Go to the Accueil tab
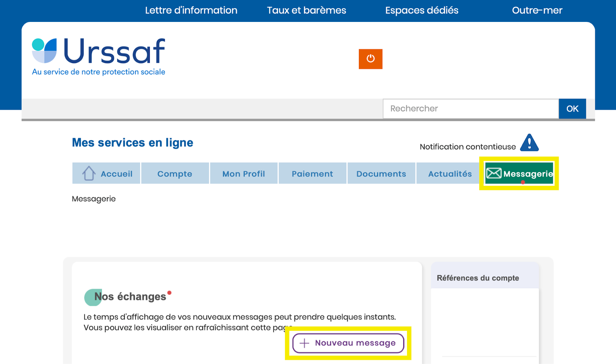The image size is (616, 364). click(x=106, y=173)
